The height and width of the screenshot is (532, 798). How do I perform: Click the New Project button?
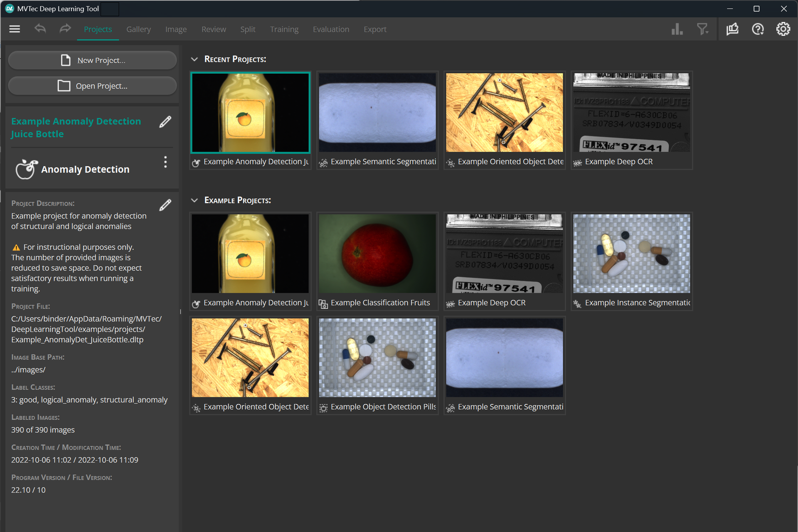coord(92,60)
